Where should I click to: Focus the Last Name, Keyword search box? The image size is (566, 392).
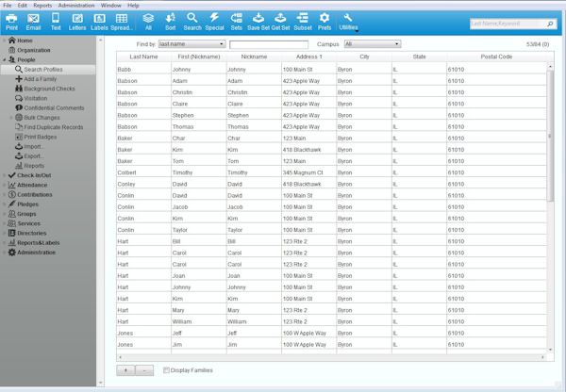pos(508,24)
